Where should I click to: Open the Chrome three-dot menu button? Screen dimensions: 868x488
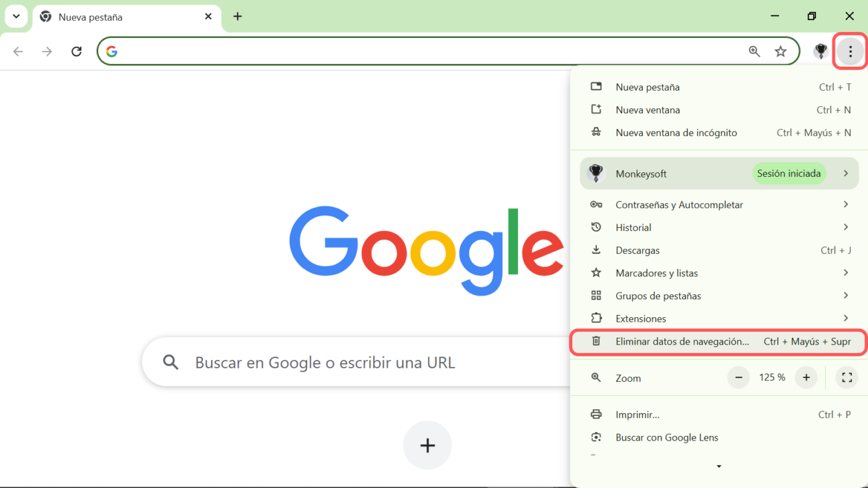[850, 51]
